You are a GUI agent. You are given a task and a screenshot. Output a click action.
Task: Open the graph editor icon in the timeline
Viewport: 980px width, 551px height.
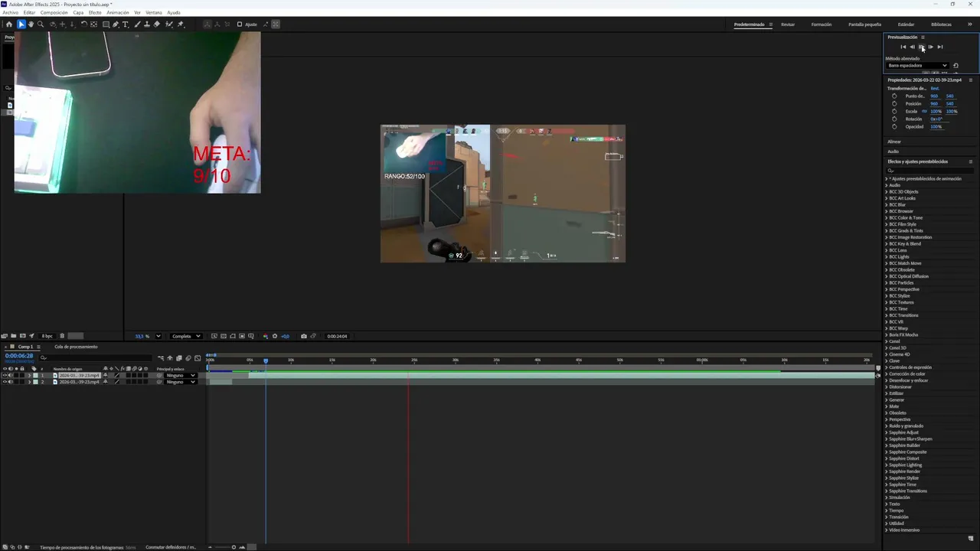[197, 358]
